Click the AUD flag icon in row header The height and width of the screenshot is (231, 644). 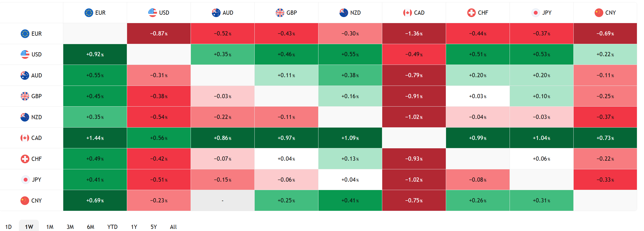(25, 75)
